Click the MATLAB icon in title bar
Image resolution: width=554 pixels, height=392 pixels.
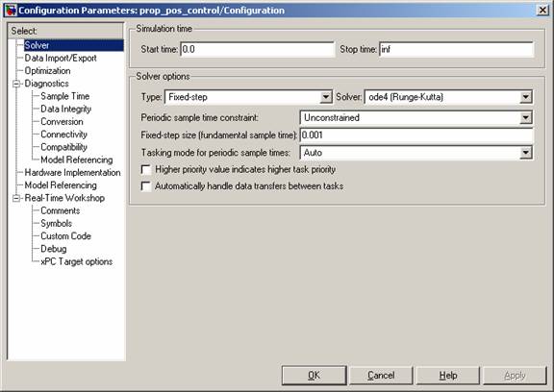click(x=10, y=11)
